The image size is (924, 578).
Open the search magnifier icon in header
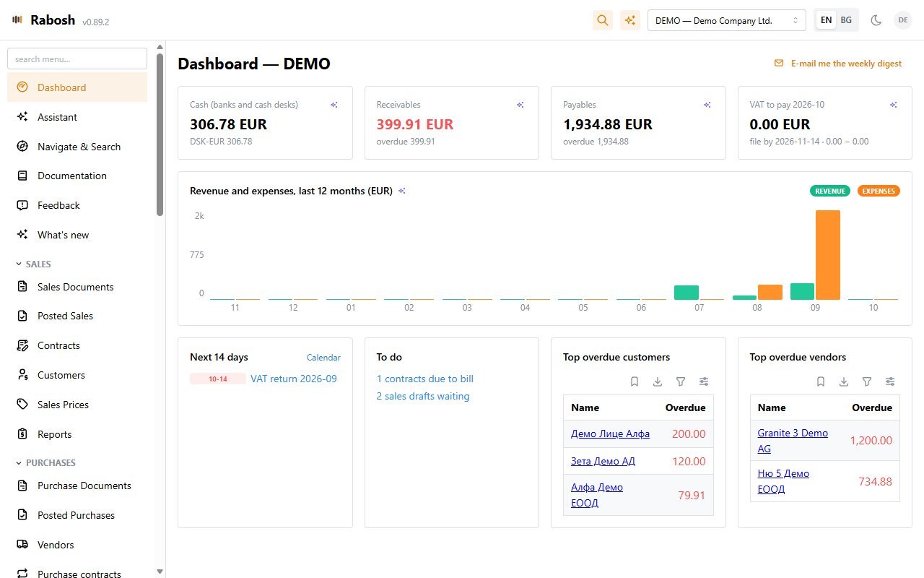(603, 20)
